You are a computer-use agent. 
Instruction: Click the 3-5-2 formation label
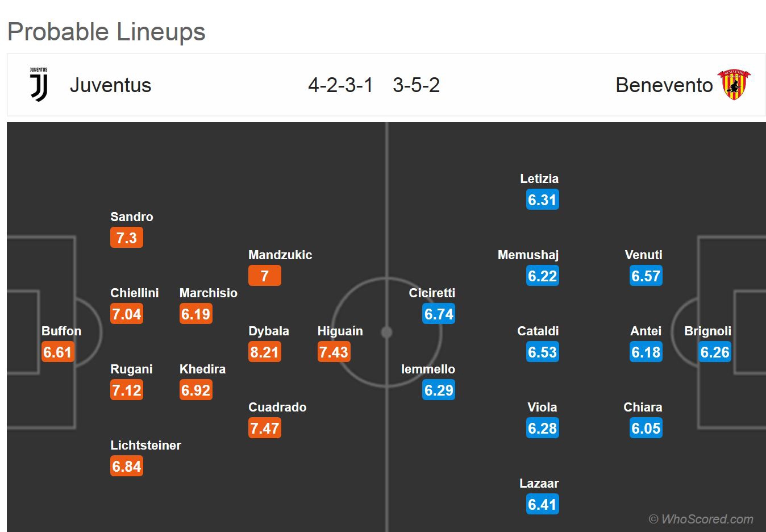tap(416, 85)
